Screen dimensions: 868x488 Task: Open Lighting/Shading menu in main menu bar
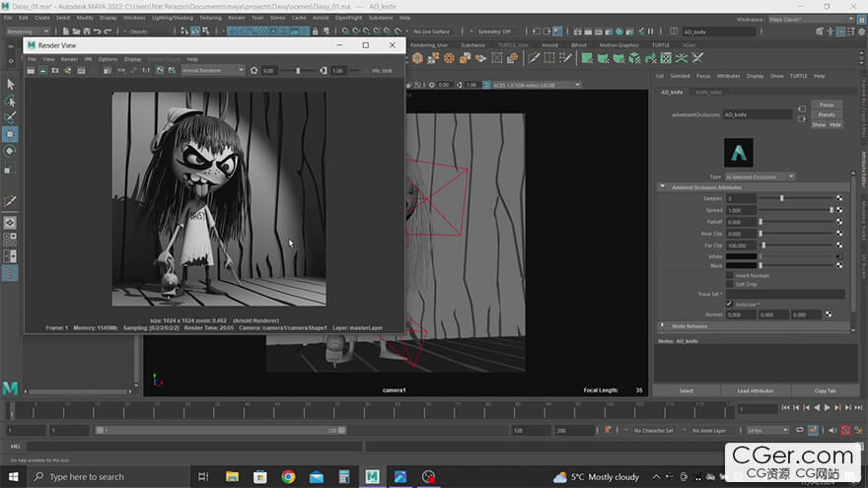pyautogui.click(x=173, y=18)
